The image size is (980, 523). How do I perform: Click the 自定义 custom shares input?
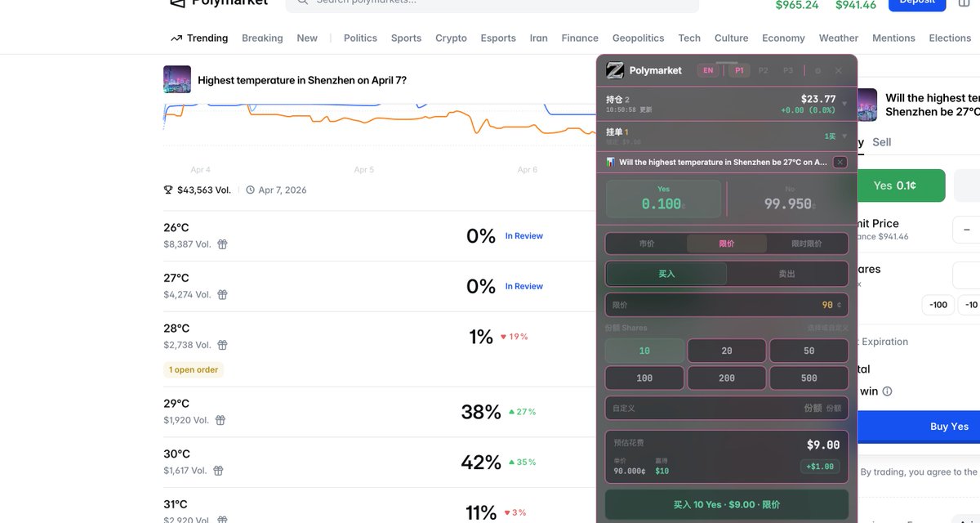(727, 408)
